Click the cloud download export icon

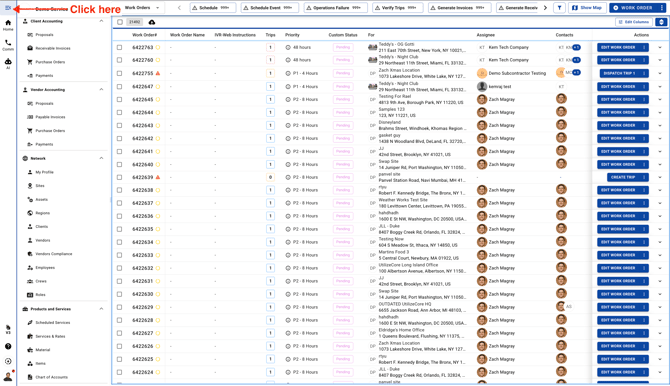point(152,22)
